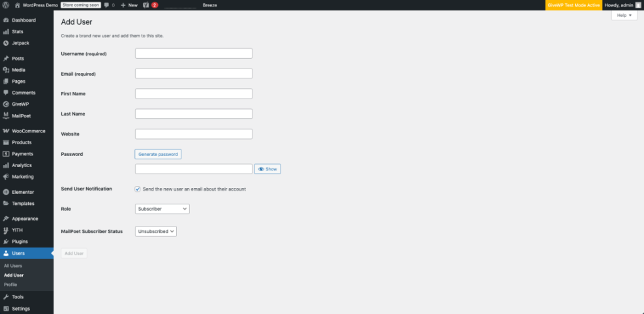Click the Products box icon
644x314 pixels.
coord(6,142)
